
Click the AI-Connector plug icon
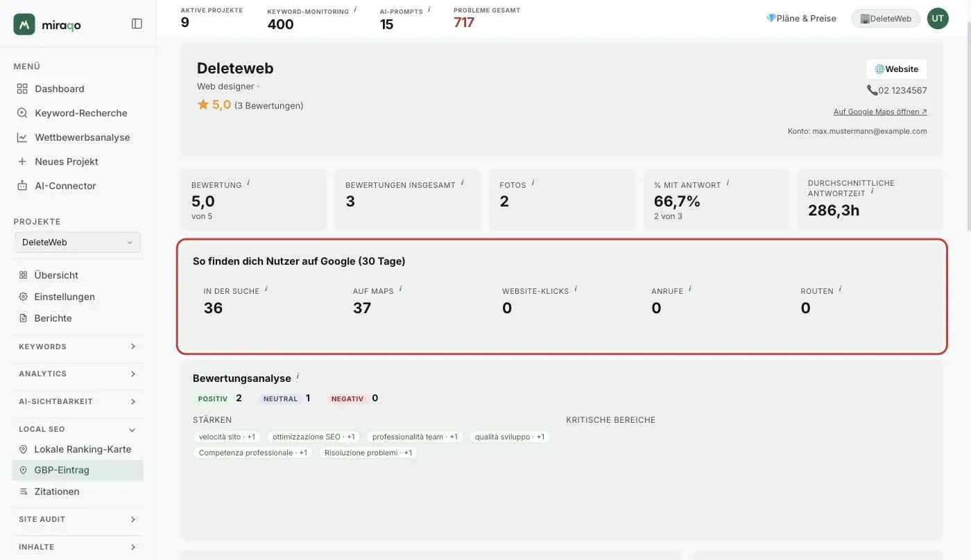click(x=22, y=186)
